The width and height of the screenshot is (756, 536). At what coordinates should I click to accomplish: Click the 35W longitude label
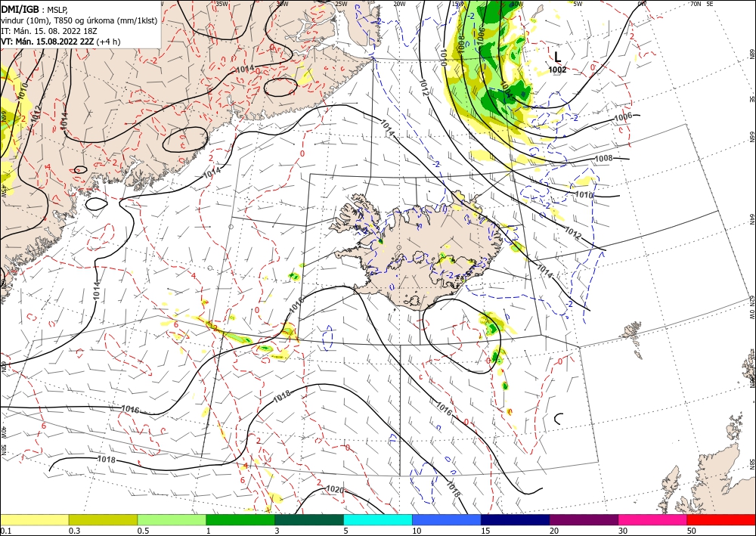tap(222, 4)
